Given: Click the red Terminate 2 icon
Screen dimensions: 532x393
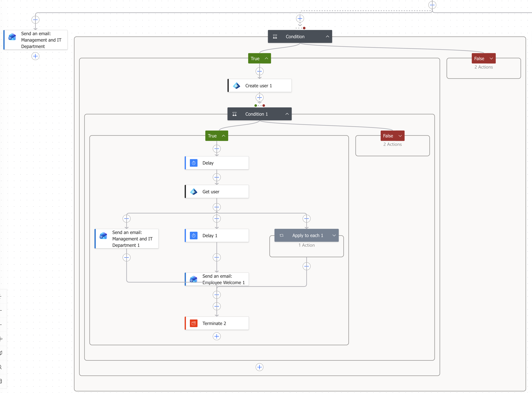Looking at the screenshot, I should pos(194,323).
